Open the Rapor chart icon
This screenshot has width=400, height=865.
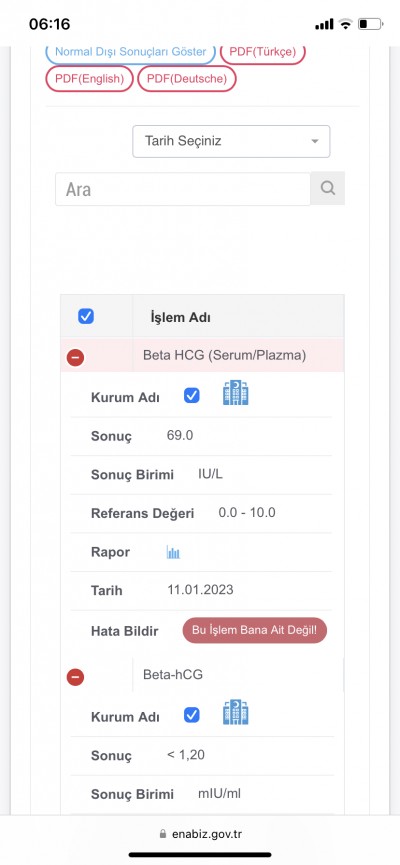click(x=173, y=552)
